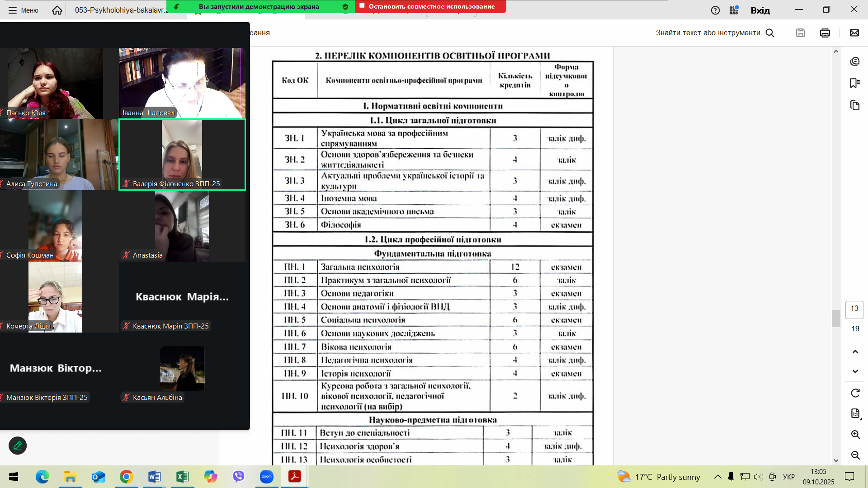Open the search magnifier icon
This screenshot has height=488, width=868.
tap(770, 33)
